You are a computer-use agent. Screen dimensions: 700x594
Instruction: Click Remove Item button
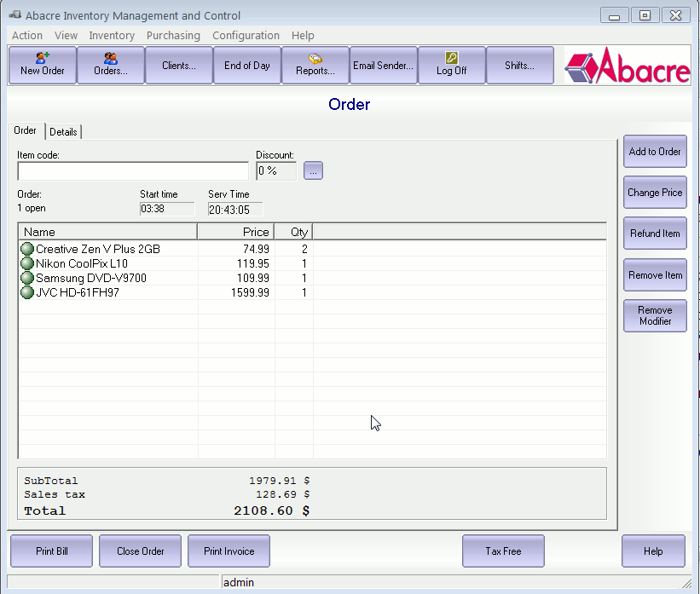[x=655, y=275]
